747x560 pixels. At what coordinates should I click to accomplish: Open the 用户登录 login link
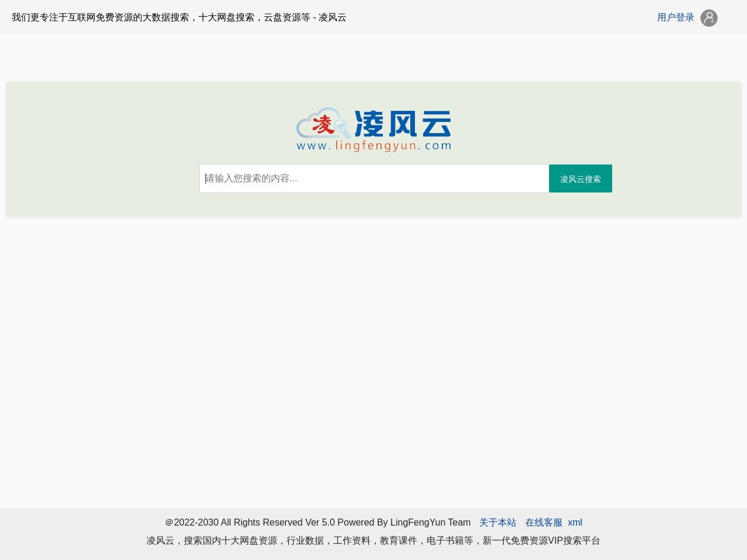(x=675, y=17)
